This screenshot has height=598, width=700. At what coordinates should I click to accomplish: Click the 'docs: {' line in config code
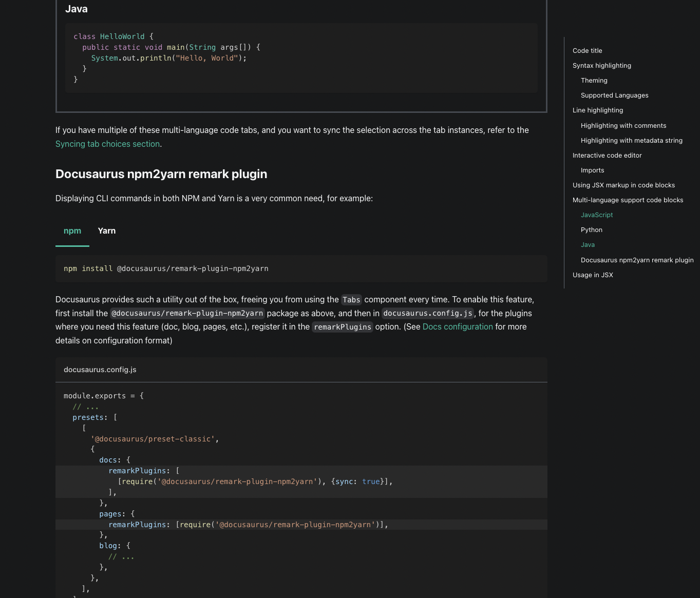(x=115, y=460)
